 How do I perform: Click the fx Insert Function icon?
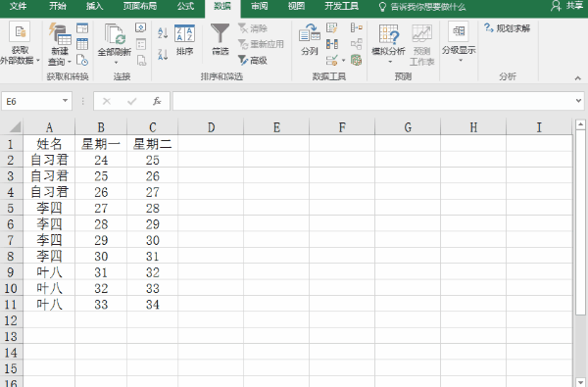tap(157, 101)
